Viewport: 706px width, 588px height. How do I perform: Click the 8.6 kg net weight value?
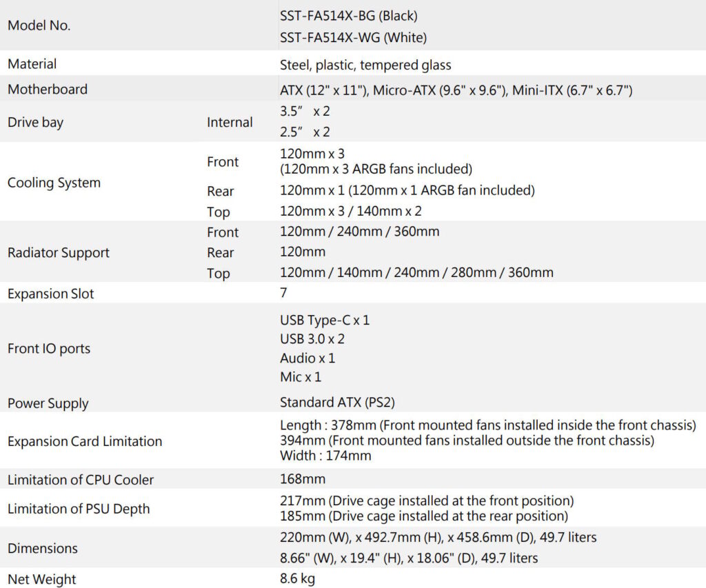(298, 579)
